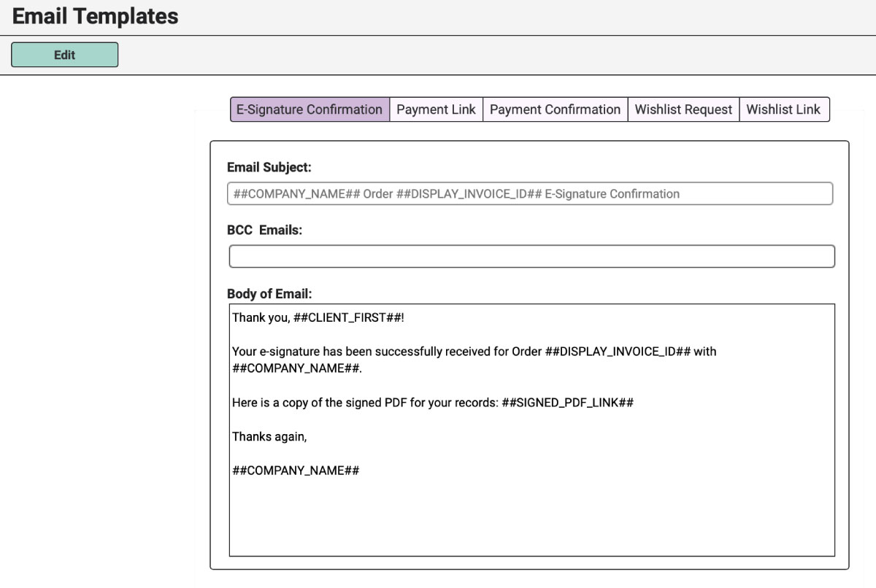
Task: Click the ##SIGNED_PDF_LINK## placeholder text
Action: click(567, 403)
